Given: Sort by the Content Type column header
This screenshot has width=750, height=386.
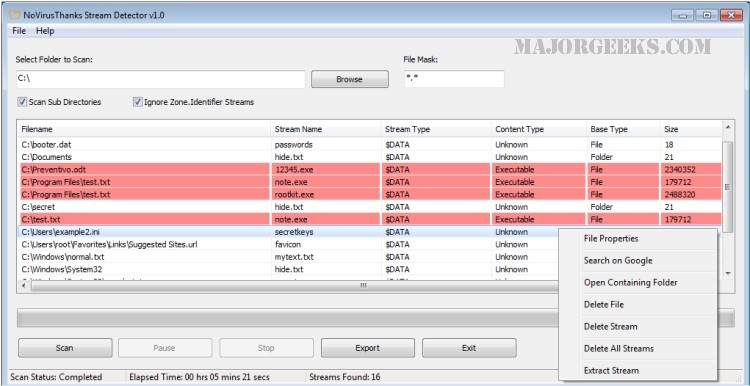Looking at the screenshot, I should [539, 129].
